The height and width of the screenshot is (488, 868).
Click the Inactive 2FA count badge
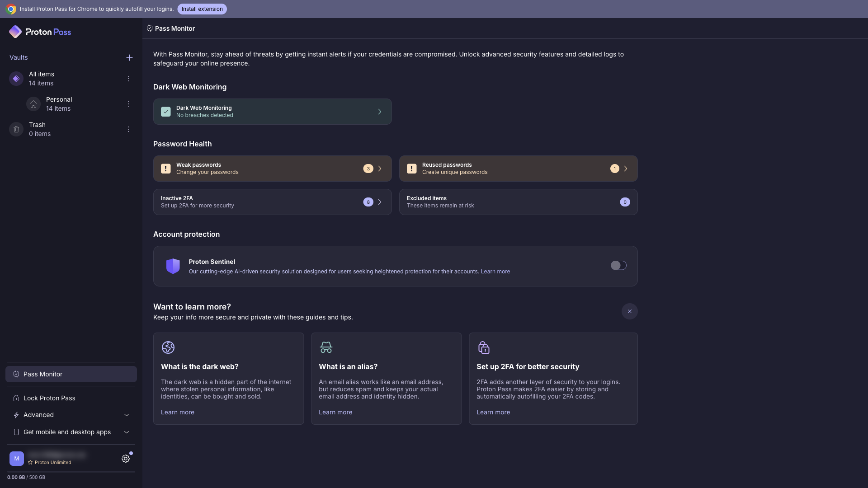[x=368, y=202]
